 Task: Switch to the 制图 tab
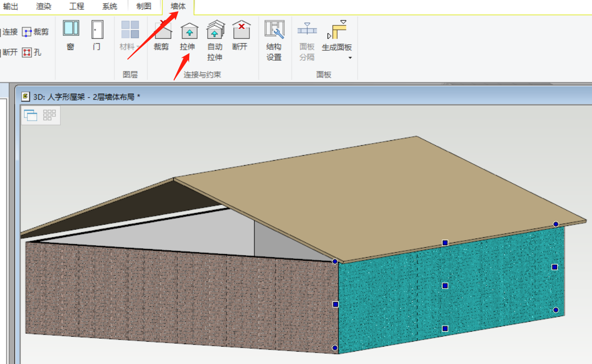click(143, 6)
